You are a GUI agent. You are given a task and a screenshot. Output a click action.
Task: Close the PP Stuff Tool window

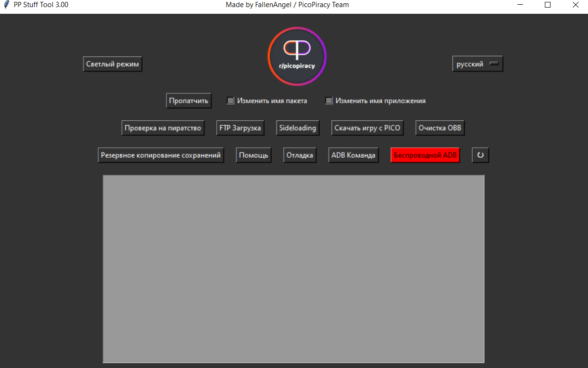point(575,5)
